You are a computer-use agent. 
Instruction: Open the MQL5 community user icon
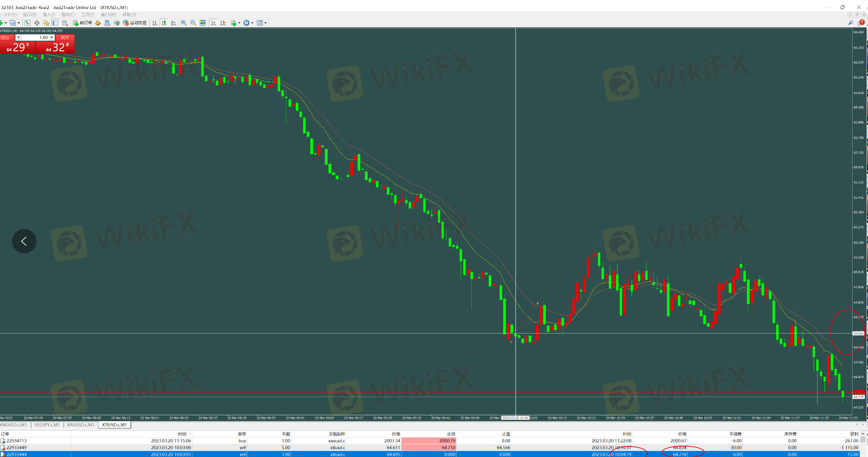pos(107,23)
